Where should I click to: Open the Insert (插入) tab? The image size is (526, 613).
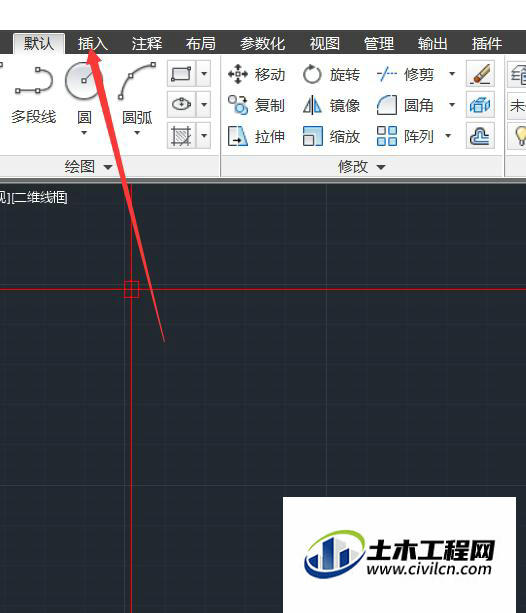click(x=93, y=43)
